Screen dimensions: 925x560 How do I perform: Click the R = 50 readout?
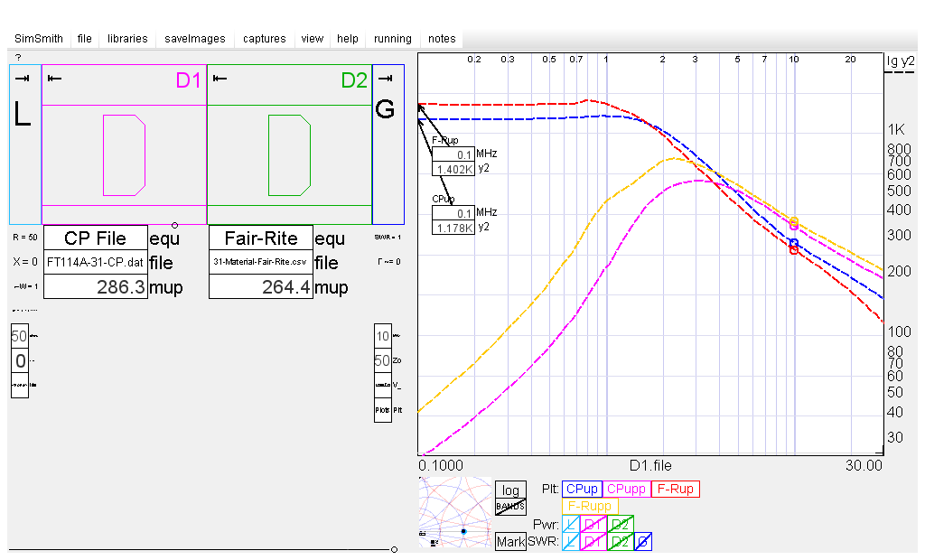pos(24,238)
